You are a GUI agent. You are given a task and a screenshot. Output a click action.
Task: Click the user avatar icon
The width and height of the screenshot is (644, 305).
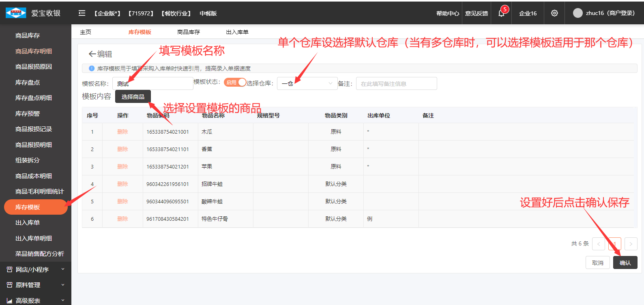tap(577, 13)
